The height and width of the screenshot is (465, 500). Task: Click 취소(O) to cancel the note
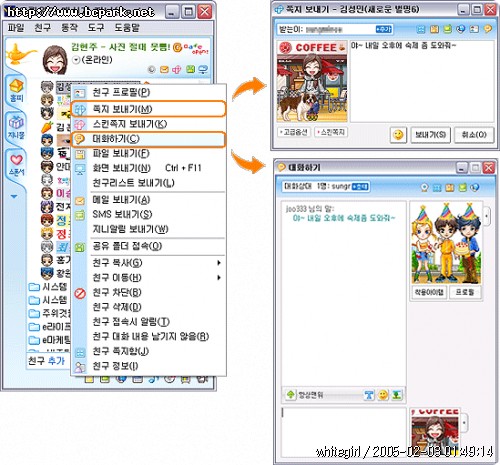point(474,135)
